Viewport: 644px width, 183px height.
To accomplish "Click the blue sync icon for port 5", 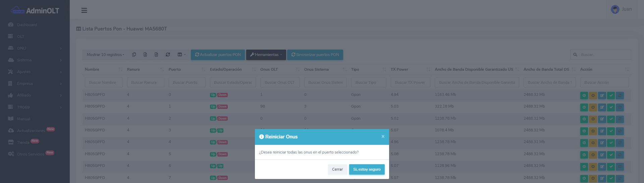I will tap(620, 155).
